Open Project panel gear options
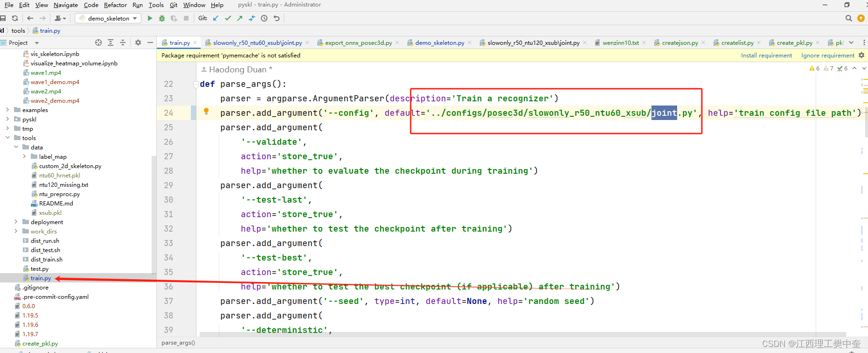The height and width of the screenshot is (353, 868). coord(138,42)
